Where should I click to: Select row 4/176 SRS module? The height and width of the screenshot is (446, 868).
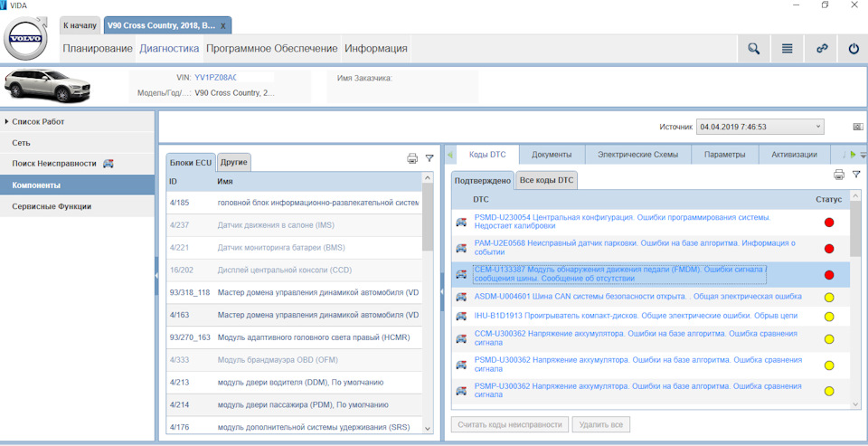294,427
